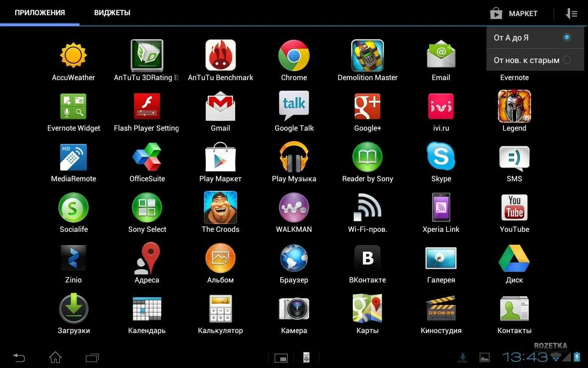The image size is (588, 368).
Task: Open Play Музыка app
Action: click(x=294, y=157)
